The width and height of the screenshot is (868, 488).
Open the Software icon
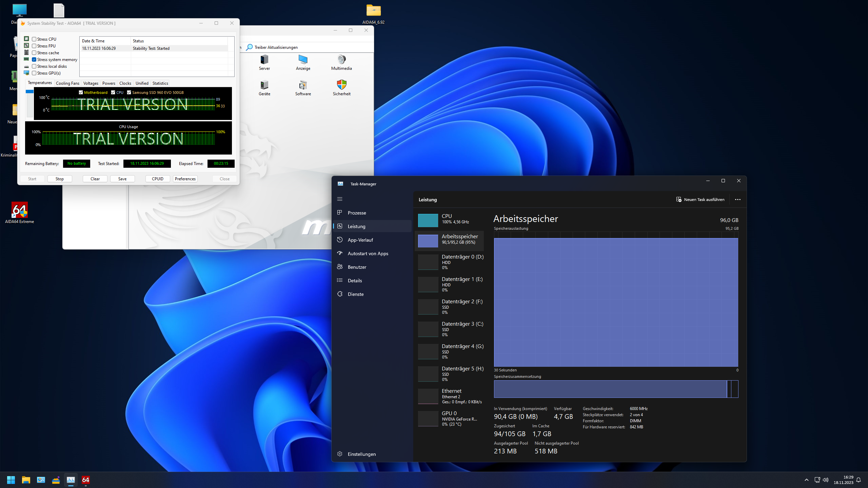[x=303, y=88]
